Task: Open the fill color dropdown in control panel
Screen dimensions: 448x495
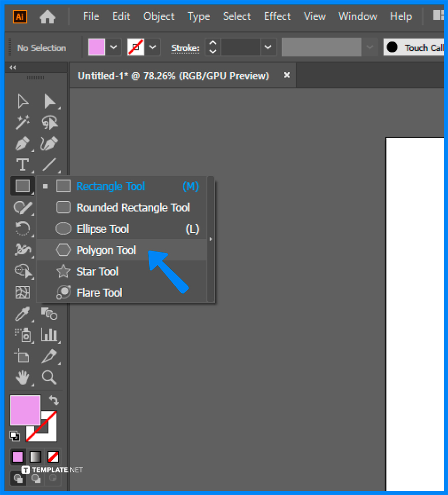Action: (x=114, y=47)
